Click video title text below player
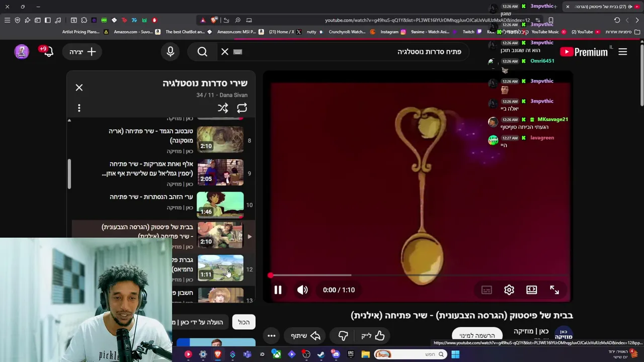 point(462,315)
